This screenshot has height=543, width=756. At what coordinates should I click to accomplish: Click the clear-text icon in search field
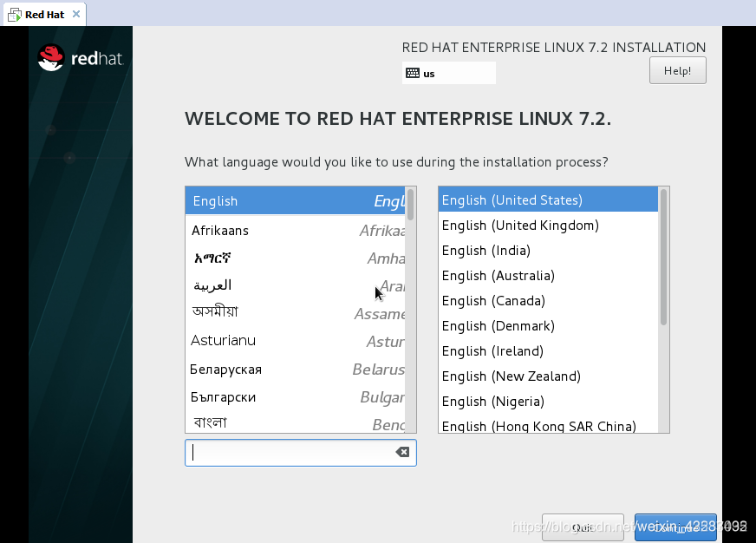click(402, 452)
